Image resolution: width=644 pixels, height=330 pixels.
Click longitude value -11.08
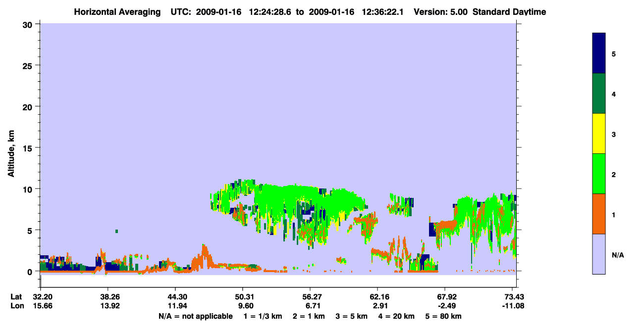point(512,306)
